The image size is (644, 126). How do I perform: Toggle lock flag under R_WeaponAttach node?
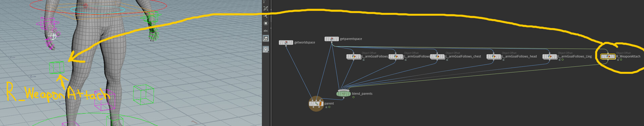tap(618, 60)
